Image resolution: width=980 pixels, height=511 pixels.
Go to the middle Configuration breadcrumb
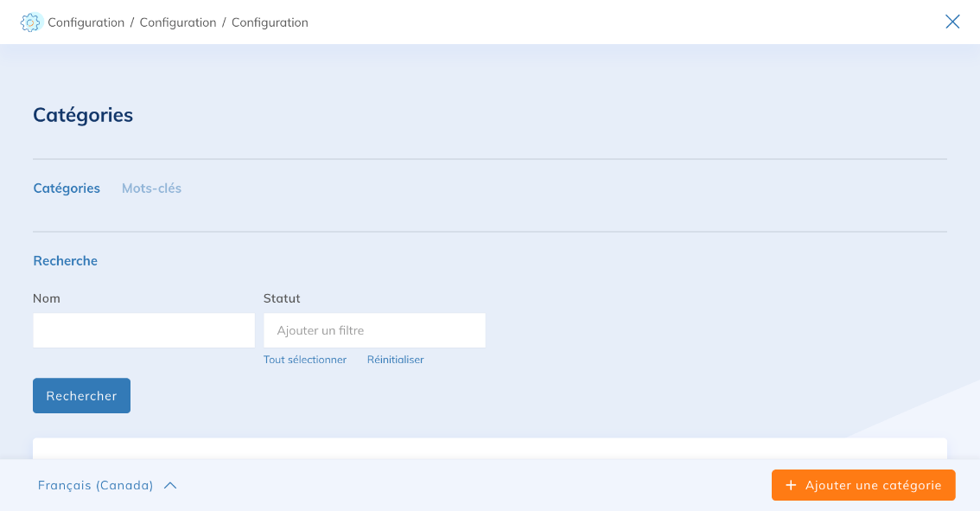(178, 22)
